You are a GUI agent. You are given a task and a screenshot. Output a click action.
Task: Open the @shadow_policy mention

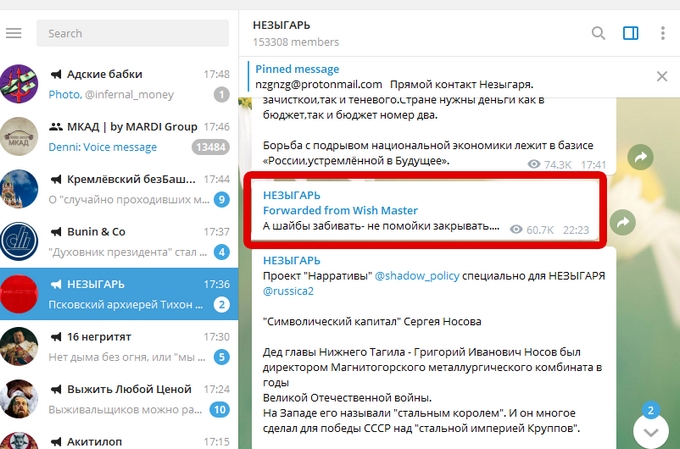click(417, 276)
